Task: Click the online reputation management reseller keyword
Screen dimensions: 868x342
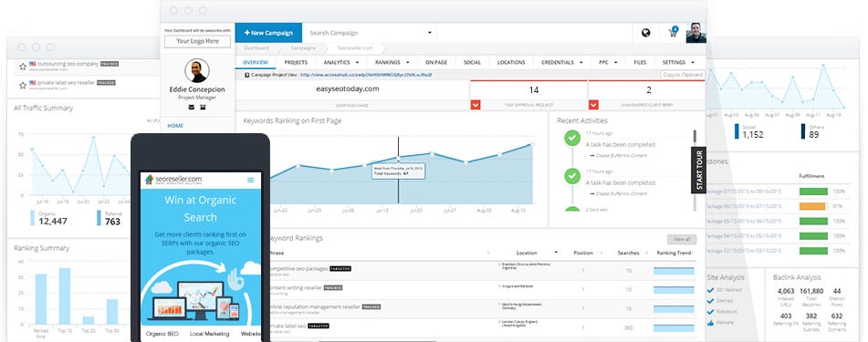Action: click(314, 306)
